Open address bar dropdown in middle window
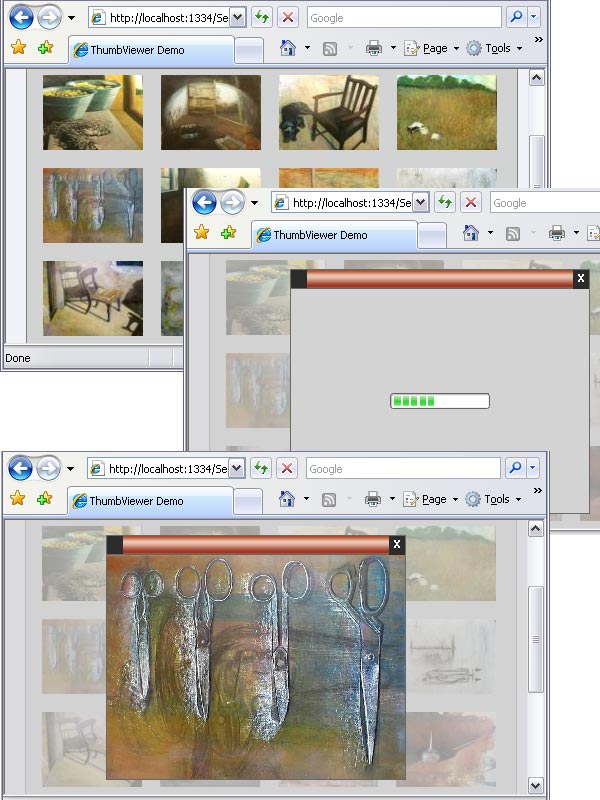This screenshot has height=800, width=600. pyautogui.click(x=420, y=203)
